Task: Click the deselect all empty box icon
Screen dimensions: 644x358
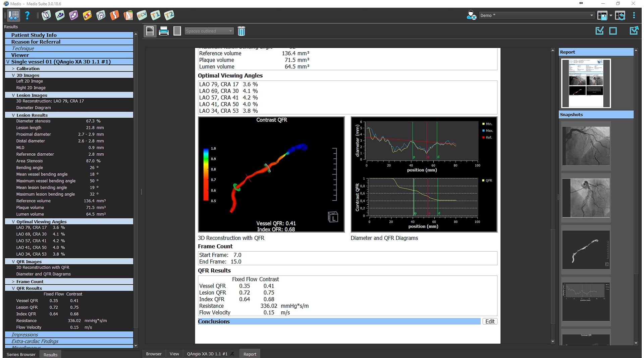Action: click(613, 31)
